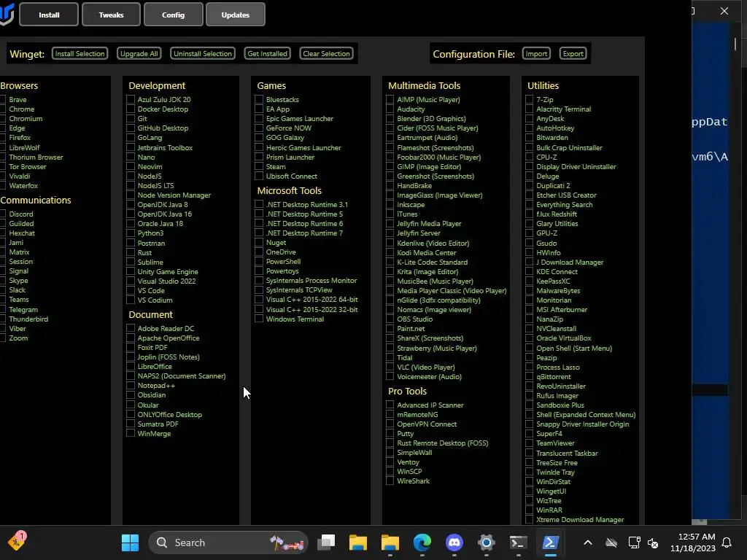
Task: Check the TeamViewer checkbox
Action: tap(530, 443)
